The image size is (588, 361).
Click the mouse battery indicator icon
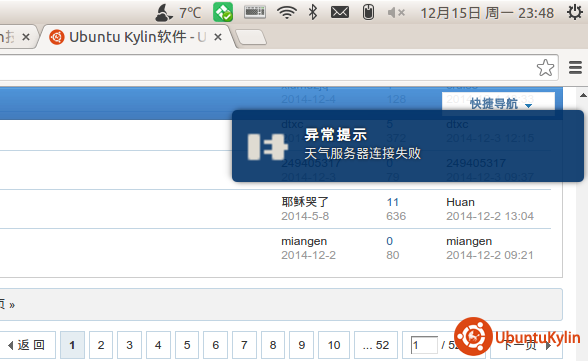tap(368, 12)
